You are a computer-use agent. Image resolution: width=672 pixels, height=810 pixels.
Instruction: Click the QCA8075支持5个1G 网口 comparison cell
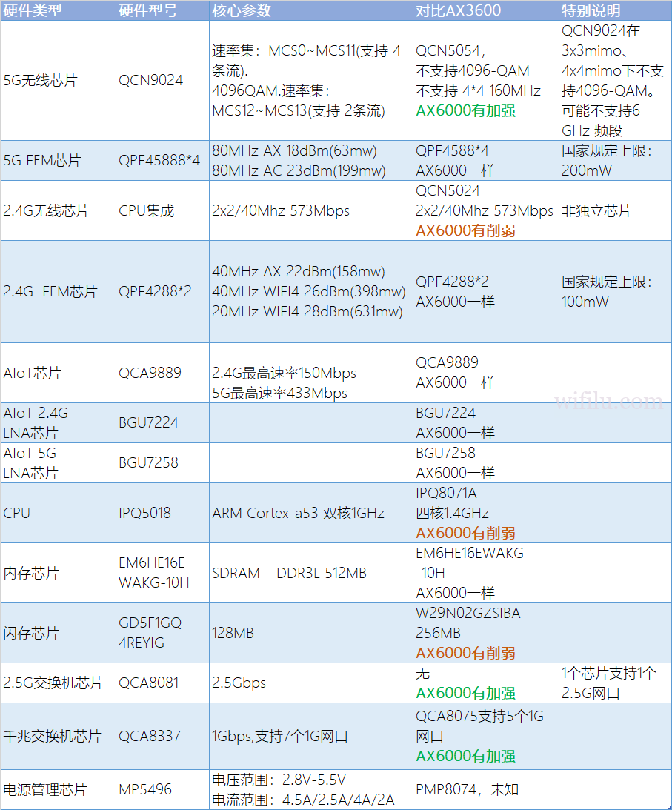click(486, 736)
